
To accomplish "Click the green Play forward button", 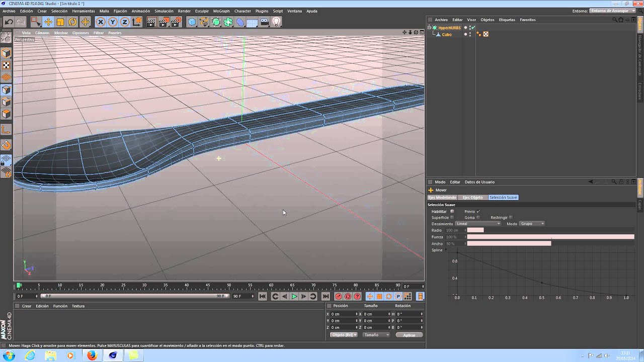I will 294,297.
